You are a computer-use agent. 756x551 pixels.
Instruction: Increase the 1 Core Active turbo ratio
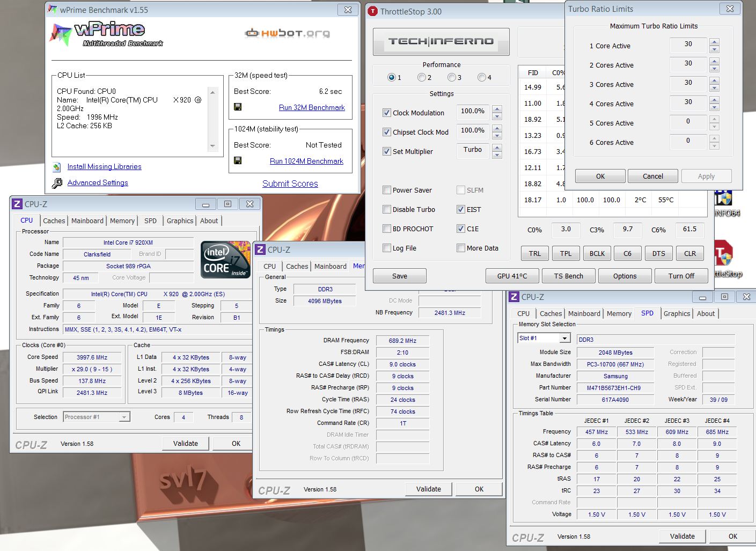coord(714,41)
